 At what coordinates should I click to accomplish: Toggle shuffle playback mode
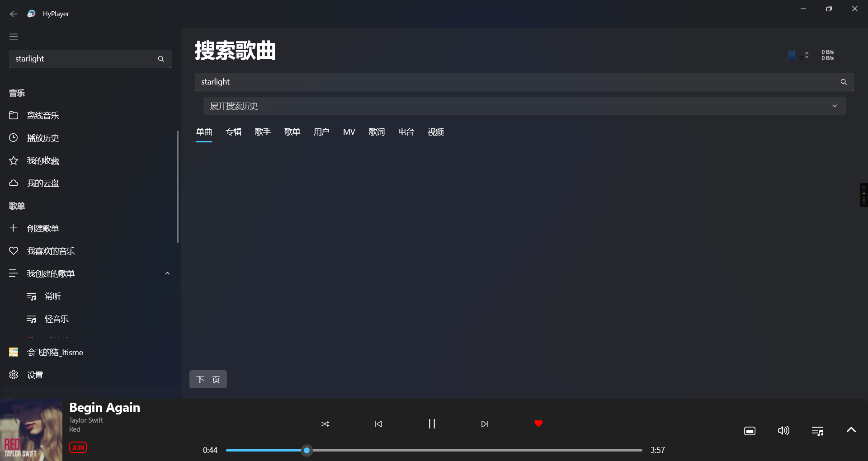(x=325, y=424)
